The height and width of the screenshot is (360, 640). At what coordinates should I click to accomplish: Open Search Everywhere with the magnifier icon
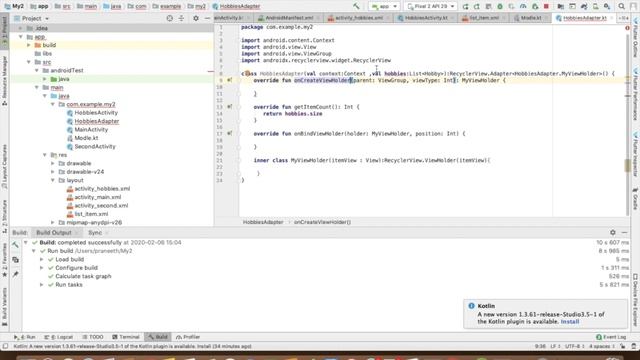(x=621, y=7)
